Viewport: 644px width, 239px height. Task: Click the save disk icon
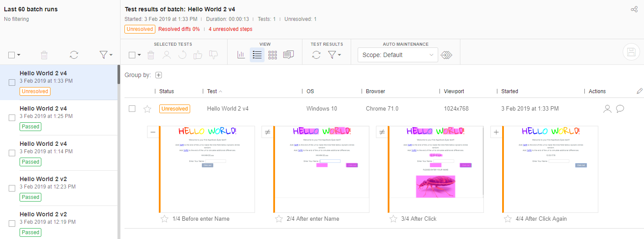click(631, 52)
